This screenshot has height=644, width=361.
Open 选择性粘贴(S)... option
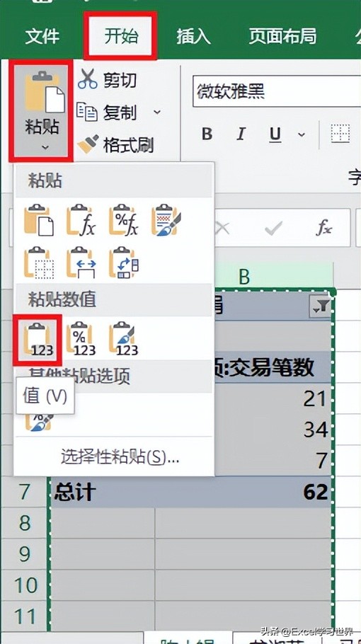click(120, 457)
